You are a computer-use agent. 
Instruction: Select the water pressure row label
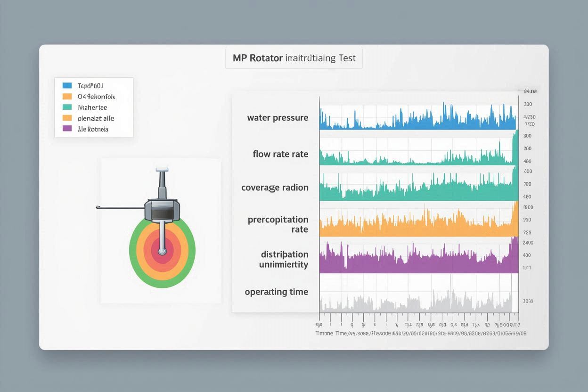click(x=278, y=118)
